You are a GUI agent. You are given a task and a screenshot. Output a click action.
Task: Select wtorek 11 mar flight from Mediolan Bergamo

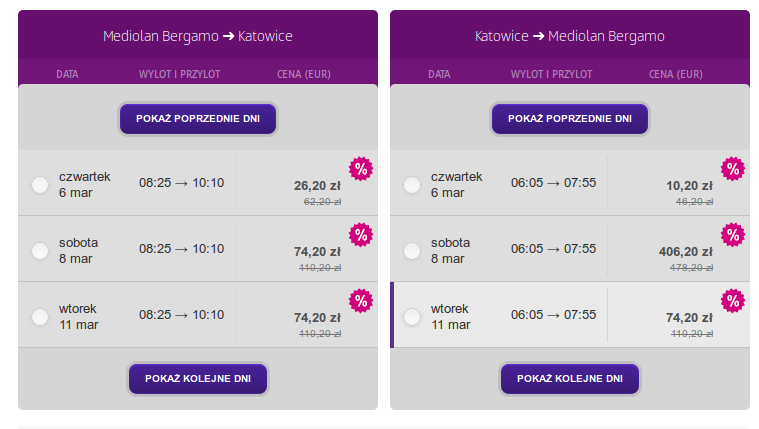tap(40, 317)
